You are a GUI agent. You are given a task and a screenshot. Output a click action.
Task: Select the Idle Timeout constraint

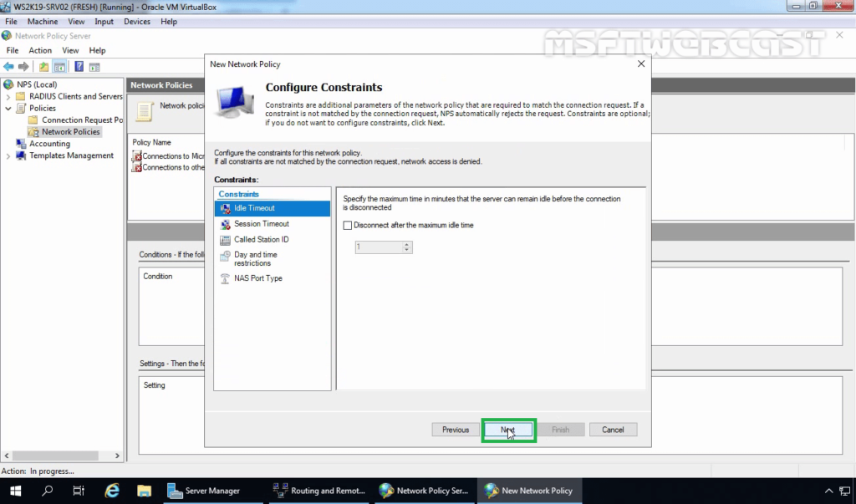pyautogui.click(x=273, y=209)
